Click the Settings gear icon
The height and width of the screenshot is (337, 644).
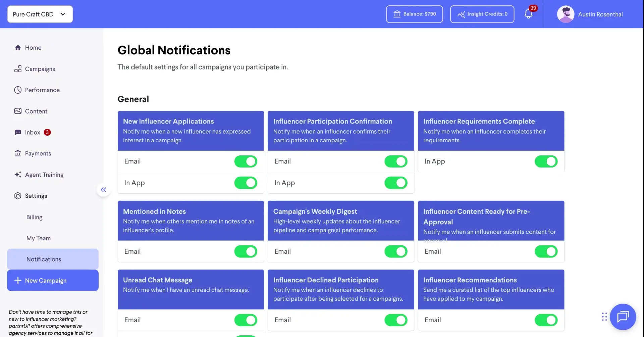[x=18, y=196]
